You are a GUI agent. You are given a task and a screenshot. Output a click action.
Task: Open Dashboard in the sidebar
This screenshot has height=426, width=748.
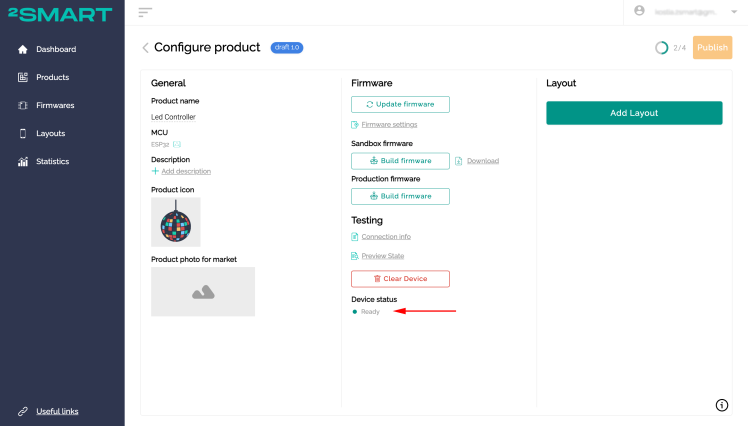point(55,49)
